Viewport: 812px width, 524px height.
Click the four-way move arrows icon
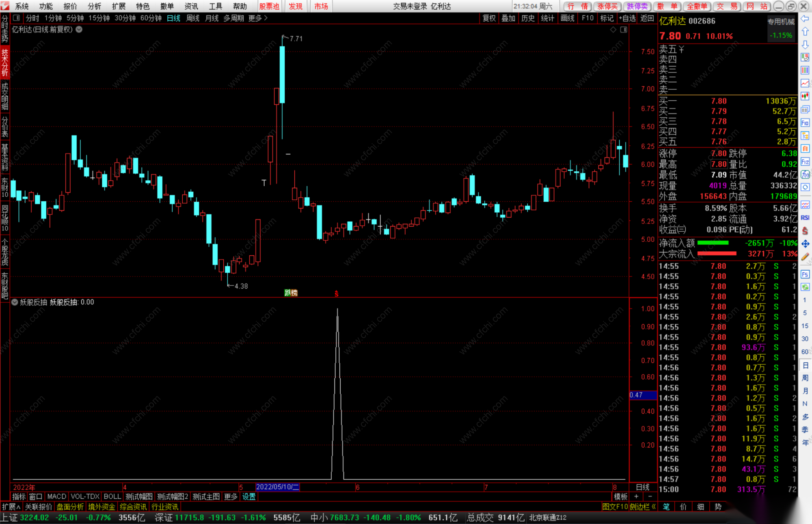pos(805,244)
